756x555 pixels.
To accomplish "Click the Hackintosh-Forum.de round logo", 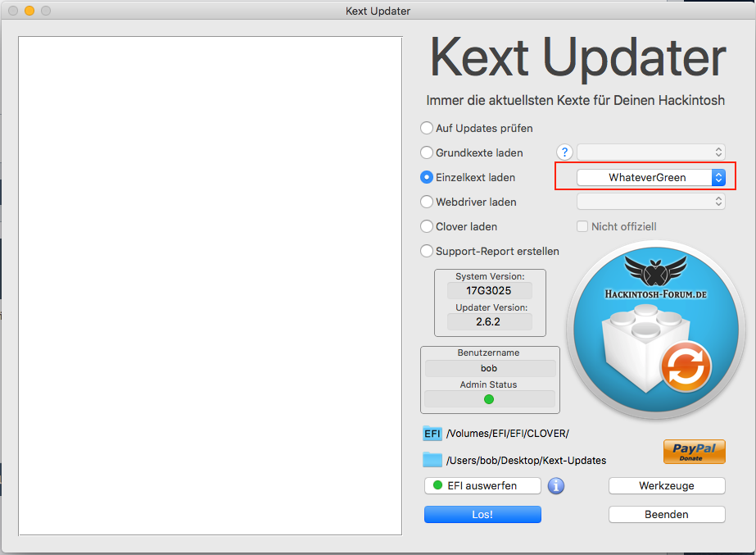I will point(656,330).
